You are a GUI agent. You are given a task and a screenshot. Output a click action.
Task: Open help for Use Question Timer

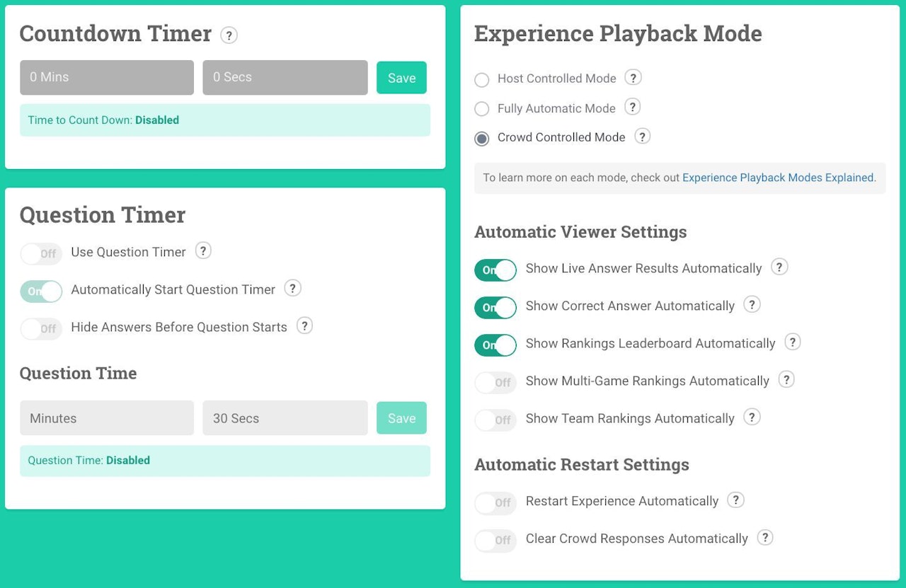pyautogui.click(x=203, y=250)
